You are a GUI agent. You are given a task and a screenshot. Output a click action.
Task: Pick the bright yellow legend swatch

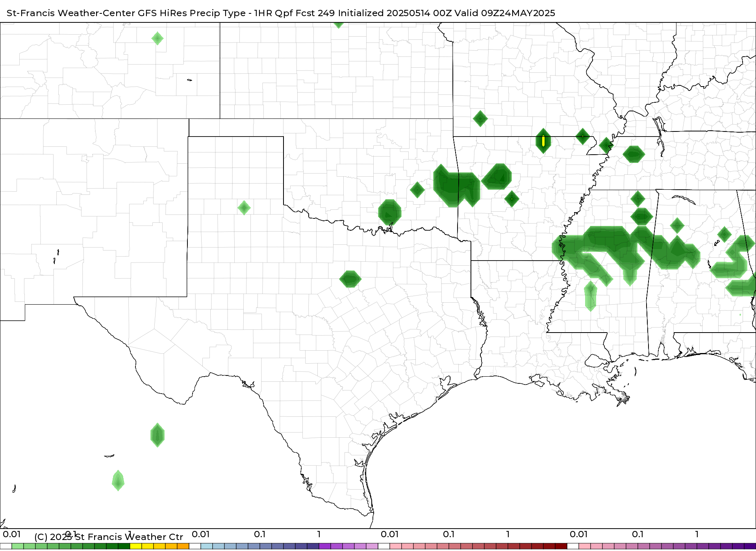tap(136, 546)
